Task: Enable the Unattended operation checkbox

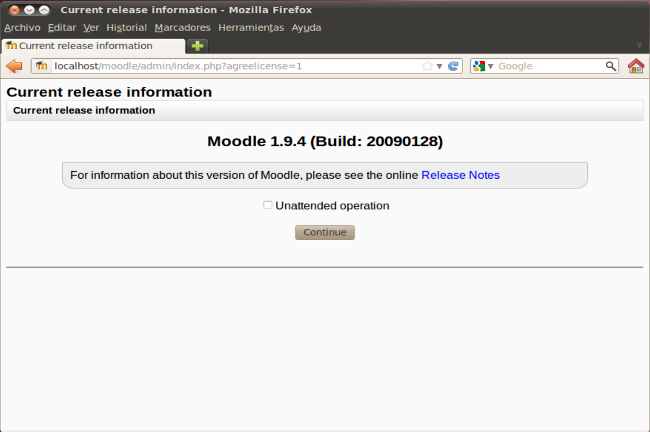Action: coord(268,205)
